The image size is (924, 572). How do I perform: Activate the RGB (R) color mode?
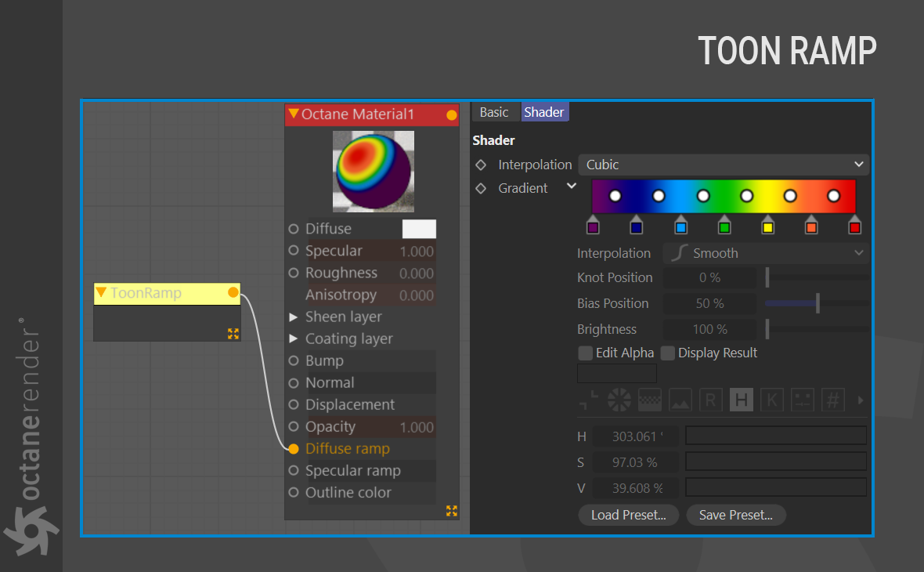[710, 400]
